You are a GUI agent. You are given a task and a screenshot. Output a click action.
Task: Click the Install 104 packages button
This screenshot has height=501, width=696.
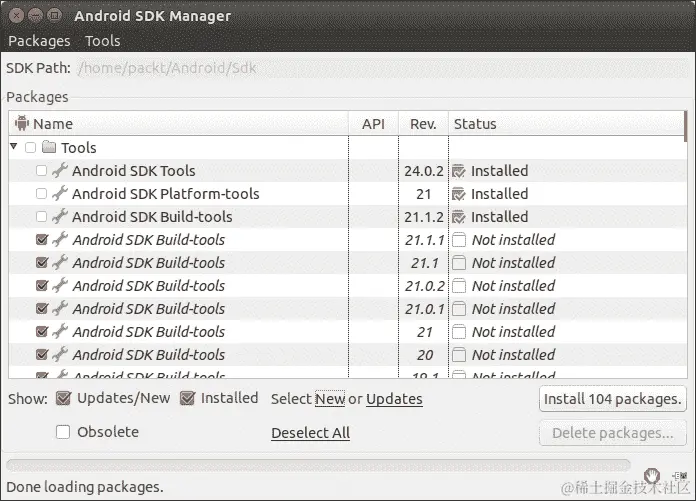(613, 399)
